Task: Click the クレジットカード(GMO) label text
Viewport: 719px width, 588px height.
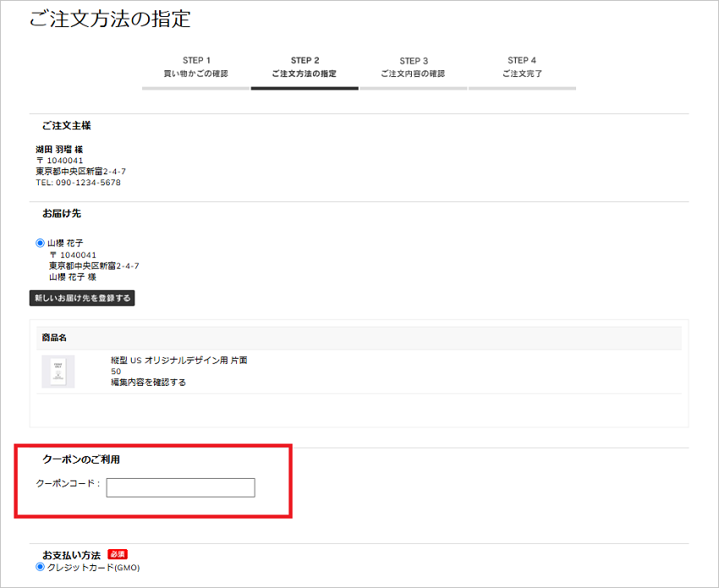Action: (94, 568)
